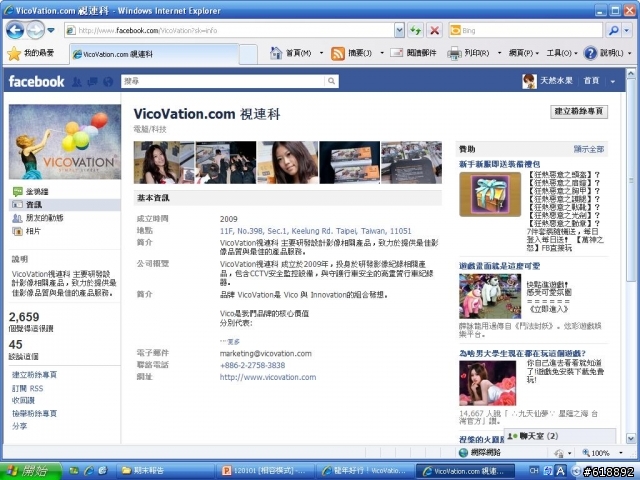
Task: Click the address bar URL field
Action: tap(229, 30)
